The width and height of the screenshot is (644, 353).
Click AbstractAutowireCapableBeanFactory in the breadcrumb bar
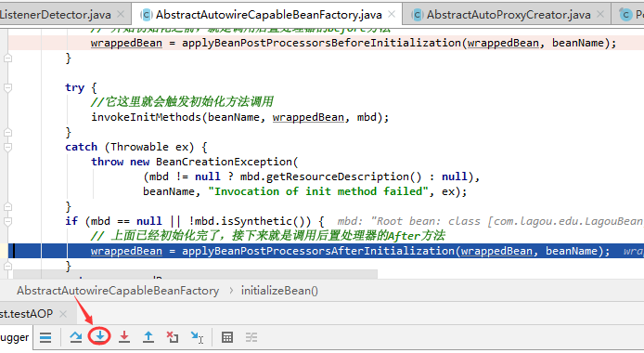(118, 291)
